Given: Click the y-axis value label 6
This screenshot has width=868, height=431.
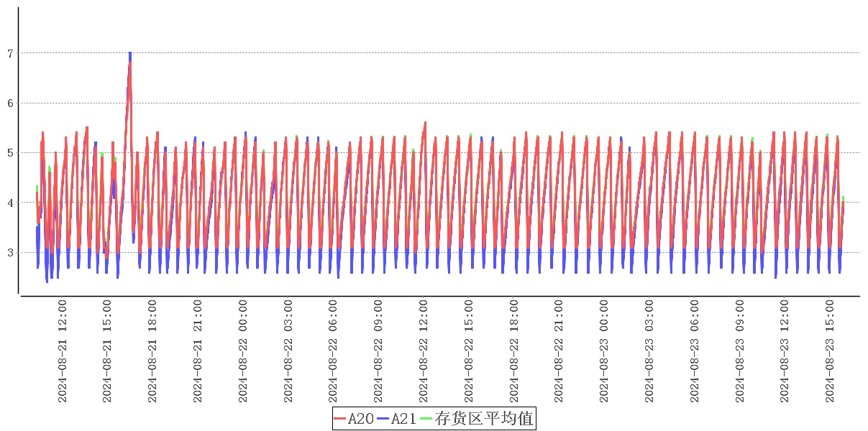Looking at the screenshot, I should pos(10,103).
